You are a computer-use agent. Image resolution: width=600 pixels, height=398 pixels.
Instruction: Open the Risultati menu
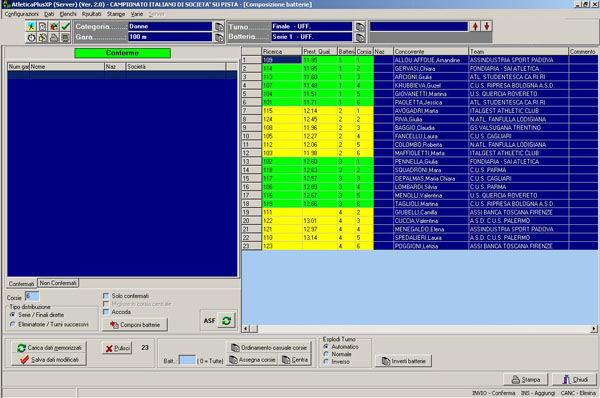[91, 14]
